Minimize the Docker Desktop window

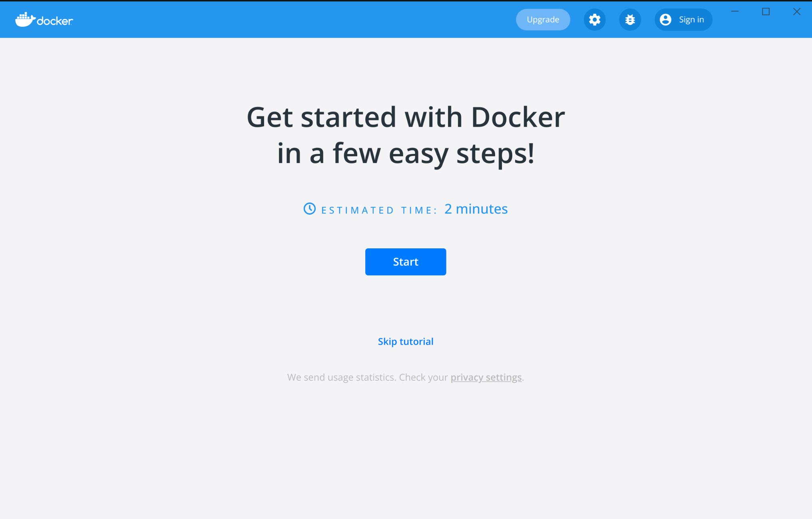point(735,12)
